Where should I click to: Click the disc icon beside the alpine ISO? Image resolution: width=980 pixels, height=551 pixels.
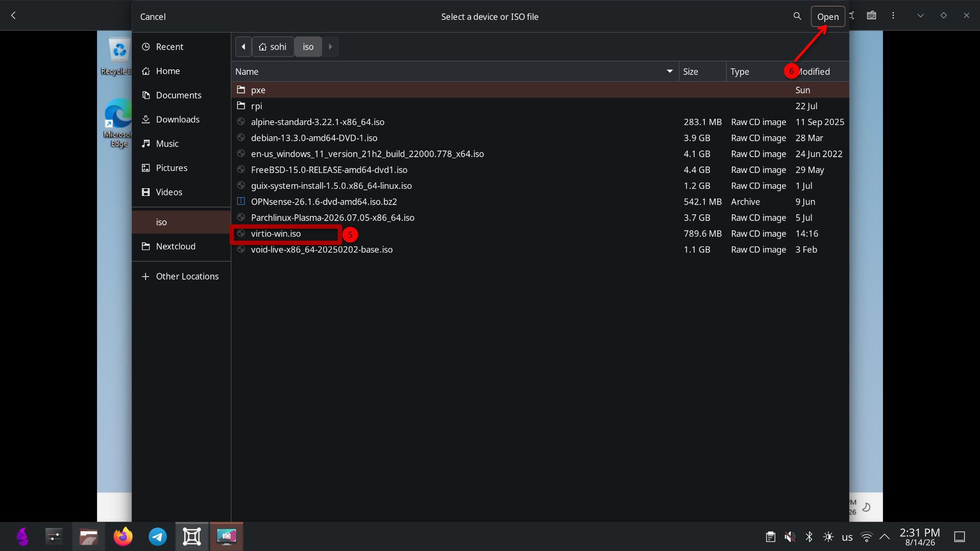[x=241, y=121]
